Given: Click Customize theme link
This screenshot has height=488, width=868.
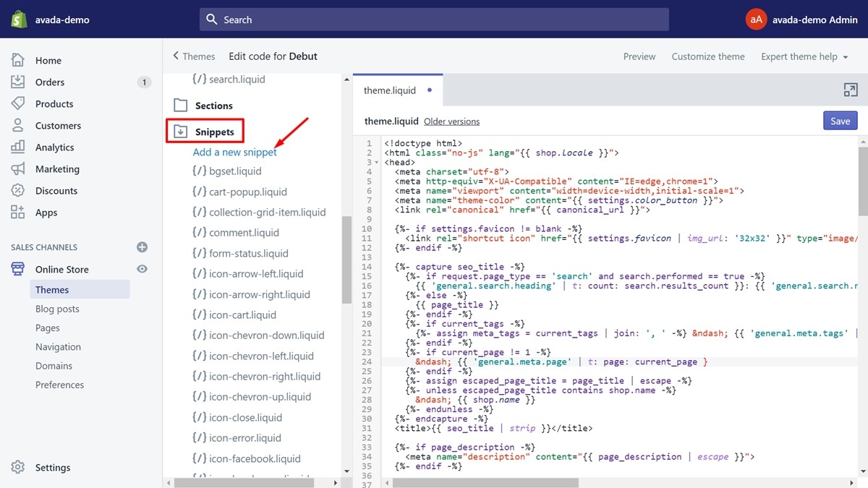Looking at the screenshot, I should click(x=708, y=56).
